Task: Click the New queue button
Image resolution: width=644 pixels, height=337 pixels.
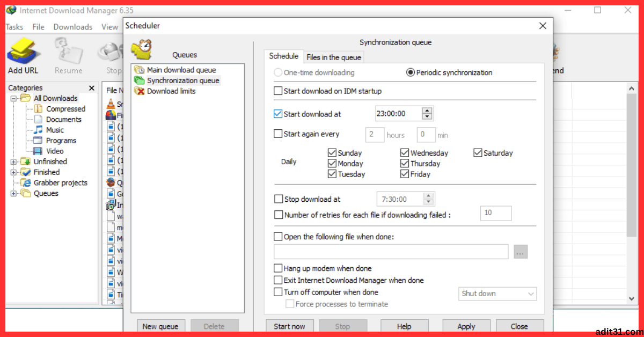Action: (161, 326)
